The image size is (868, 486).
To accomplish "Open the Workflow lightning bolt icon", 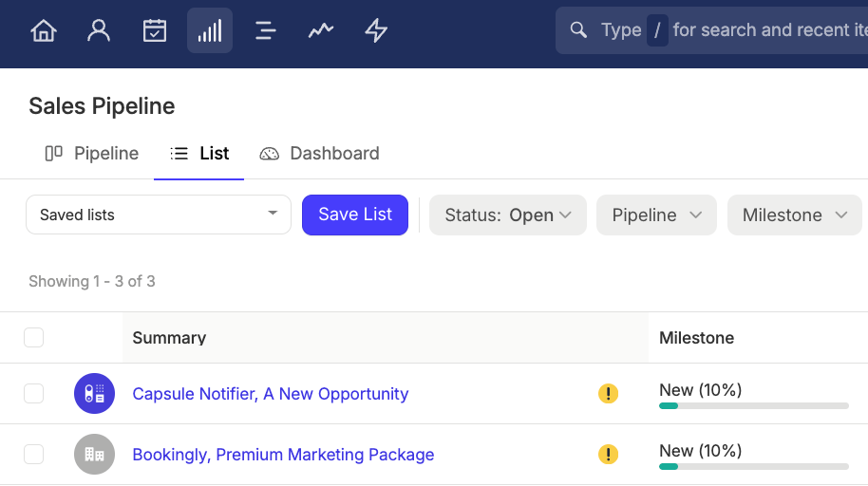I will coord(376,30).
